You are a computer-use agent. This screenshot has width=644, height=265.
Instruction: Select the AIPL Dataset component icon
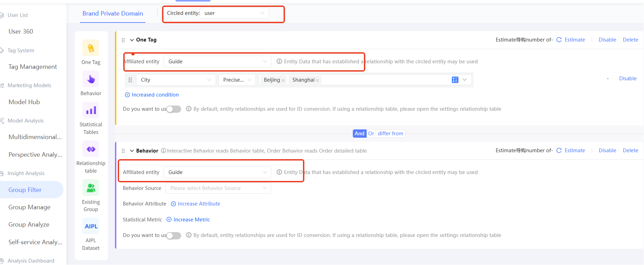point(91,226)
